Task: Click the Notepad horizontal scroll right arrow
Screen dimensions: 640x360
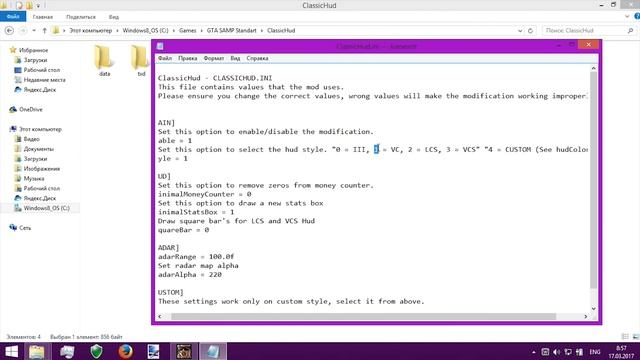Action: pyautogui.click(x=586, y=316)
